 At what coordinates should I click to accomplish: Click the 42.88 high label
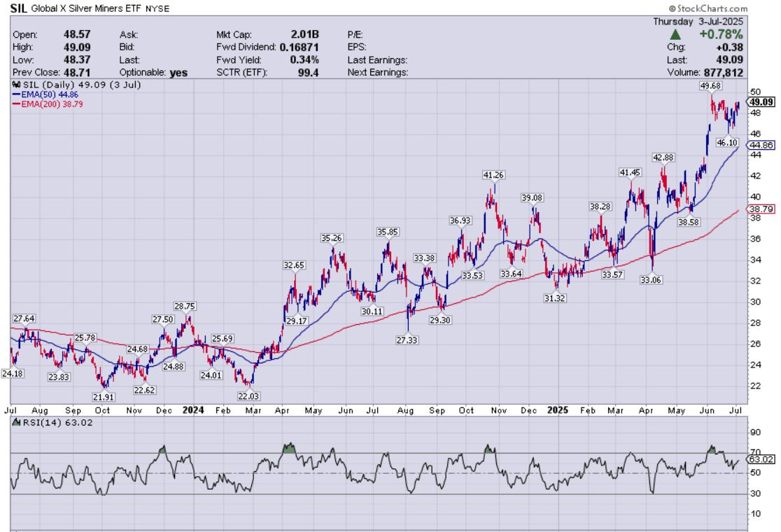point(663,157)
